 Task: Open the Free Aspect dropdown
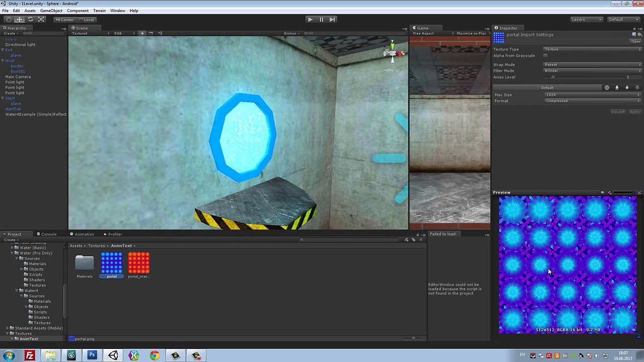(433, 33)
